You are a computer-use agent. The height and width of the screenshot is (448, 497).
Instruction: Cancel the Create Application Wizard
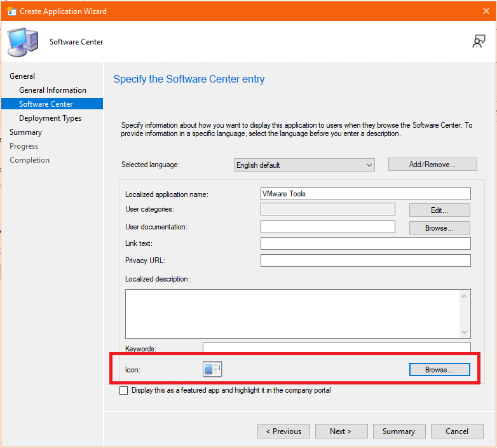coord(456,431)
